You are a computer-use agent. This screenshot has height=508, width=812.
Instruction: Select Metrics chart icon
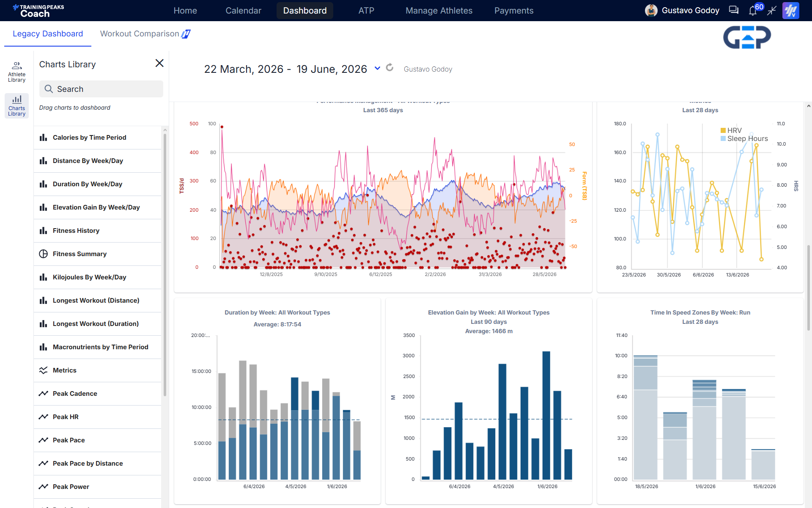43,370
